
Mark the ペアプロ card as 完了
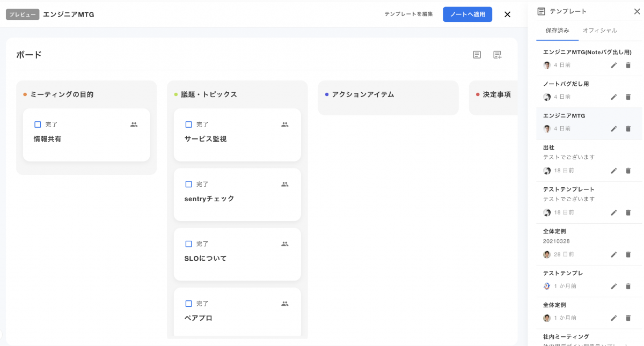coord(188,304)
